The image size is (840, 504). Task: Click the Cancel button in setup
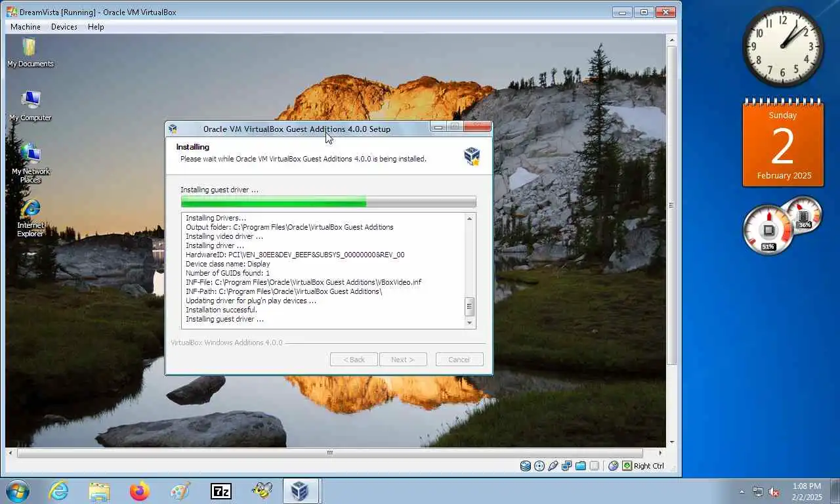pos(459,360)
